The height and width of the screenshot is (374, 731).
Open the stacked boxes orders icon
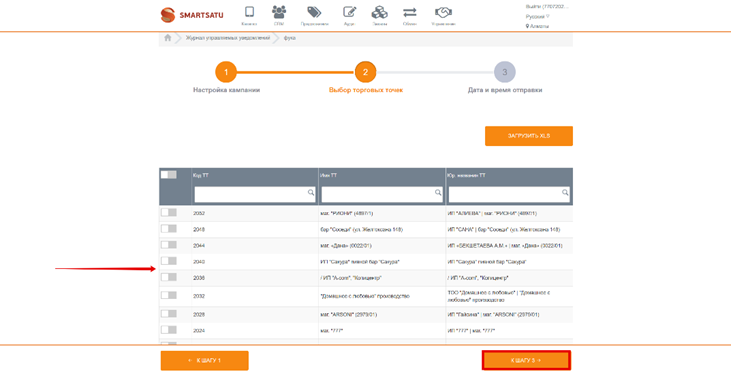pos(379,12)
